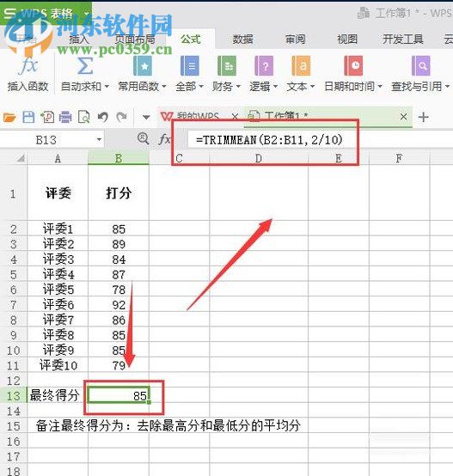This screenshot has width=453, height=476.
Task: Expand the 全部 dropdown arrow
Action: click(x=201, y=87)
